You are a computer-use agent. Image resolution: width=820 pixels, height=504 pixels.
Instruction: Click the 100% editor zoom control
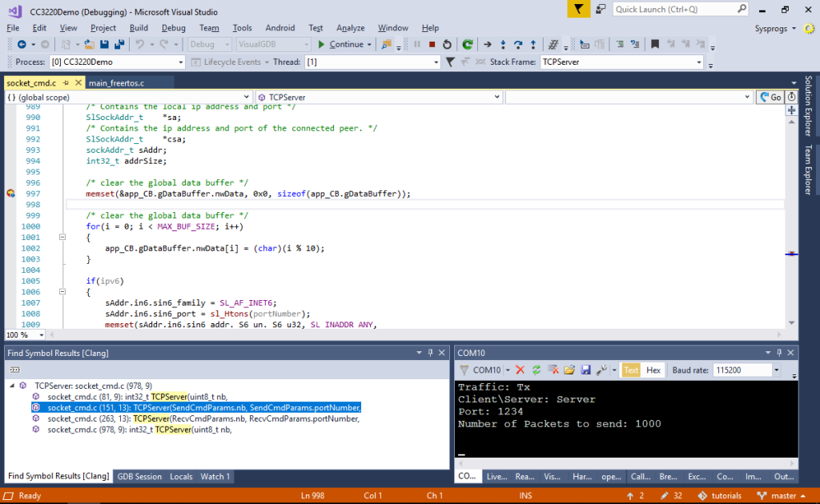pos(22,334)
